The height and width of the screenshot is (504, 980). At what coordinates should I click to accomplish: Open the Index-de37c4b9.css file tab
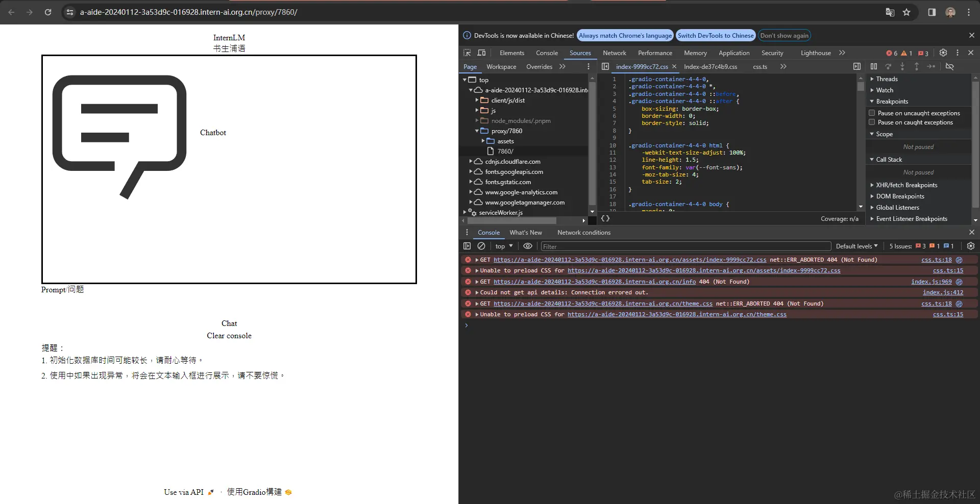point(710,67)
